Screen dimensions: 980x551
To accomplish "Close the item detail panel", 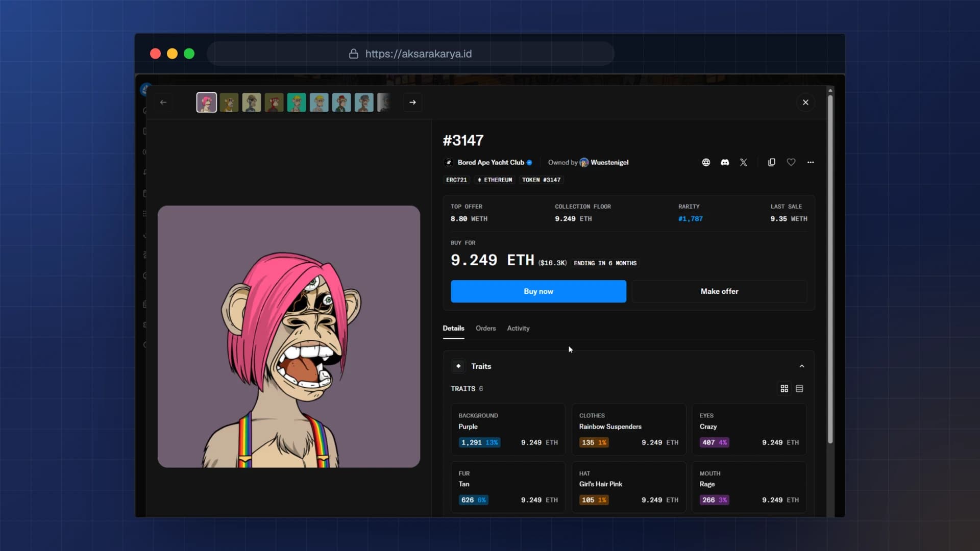I will [805, 103].
